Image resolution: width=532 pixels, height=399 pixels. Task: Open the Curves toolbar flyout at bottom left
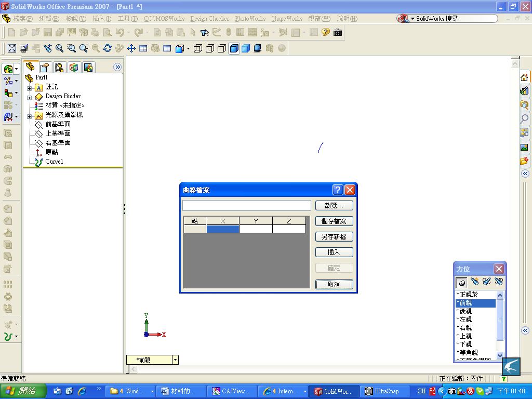pos(16,336)
